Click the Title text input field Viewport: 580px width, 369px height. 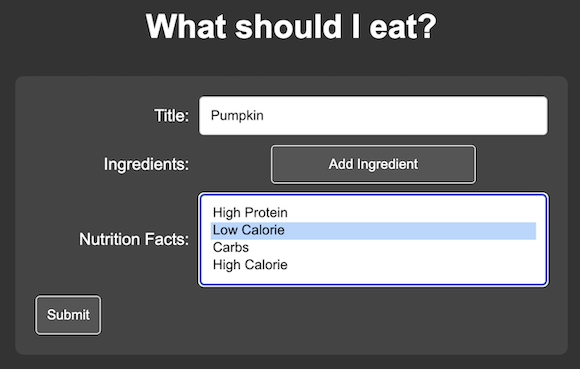(373, 116)
